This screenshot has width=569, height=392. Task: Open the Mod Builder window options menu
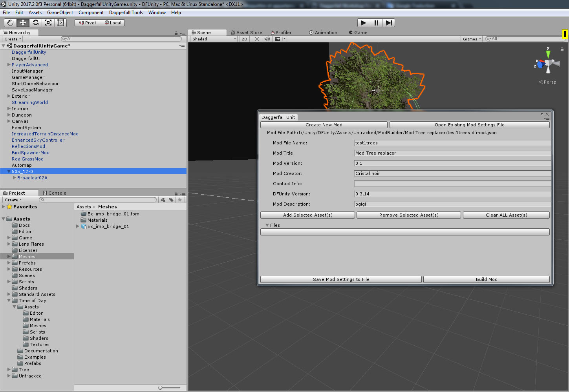(x=547, y=119)
